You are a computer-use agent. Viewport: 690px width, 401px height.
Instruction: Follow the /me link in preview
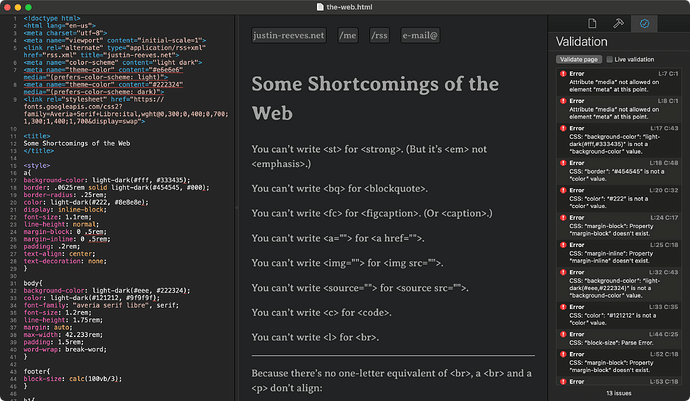[x=348, y=37]
